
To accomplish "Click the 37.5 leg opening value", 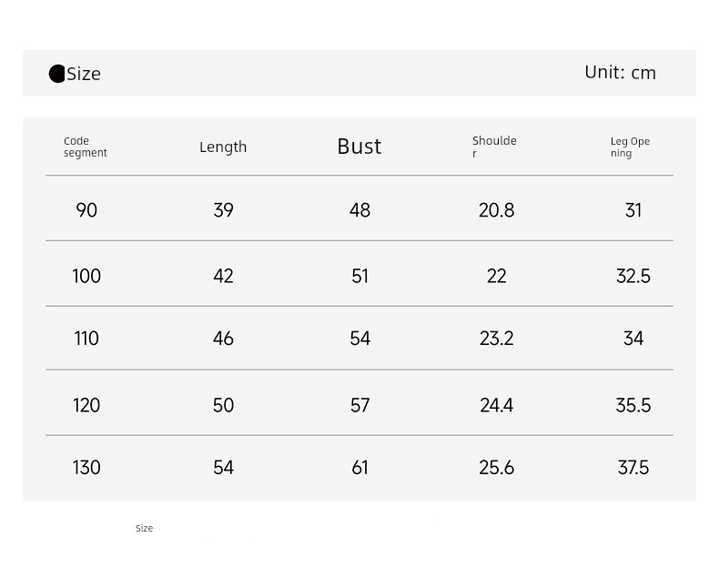I will click(633, 468).
